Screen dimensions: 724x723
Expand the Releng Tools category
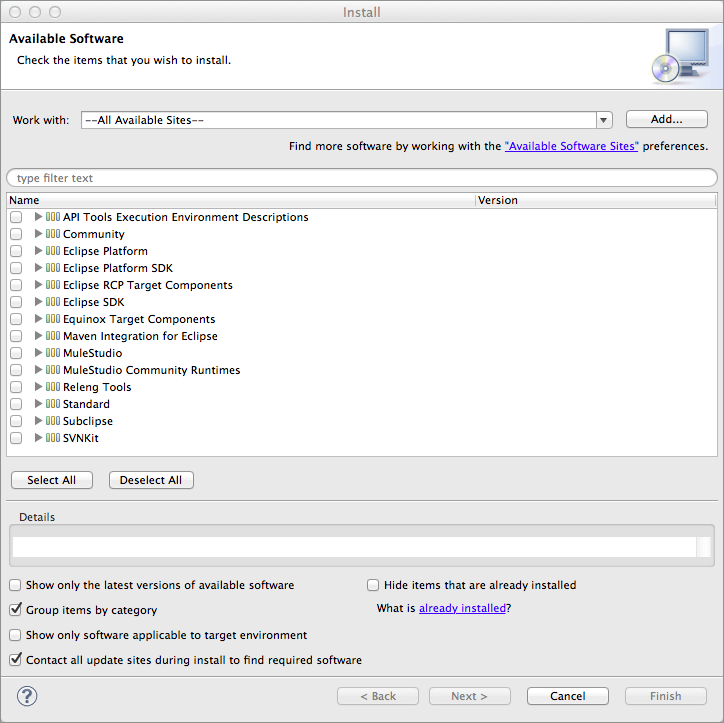coord(38,386)
